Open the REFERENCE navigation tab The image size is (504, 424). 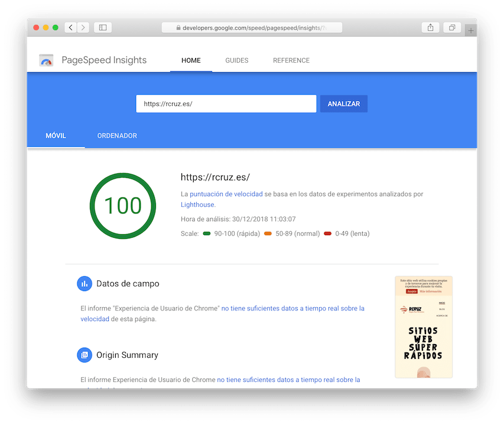(291, 60)
